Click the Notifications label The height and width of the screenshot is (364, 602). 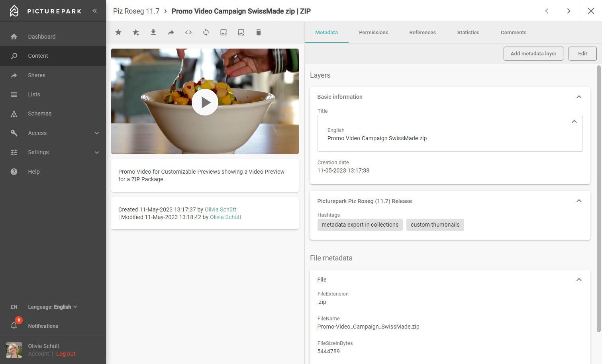pos(43,326)
